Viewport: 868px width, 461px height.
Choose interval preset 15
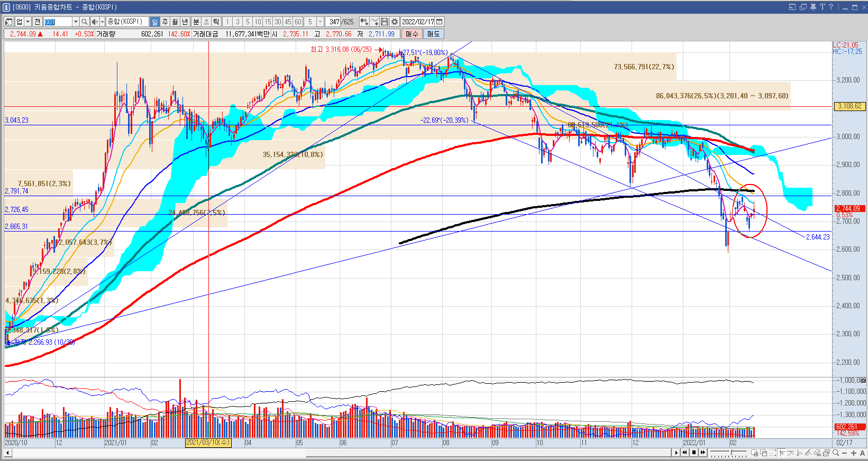[x=268, y=22]
